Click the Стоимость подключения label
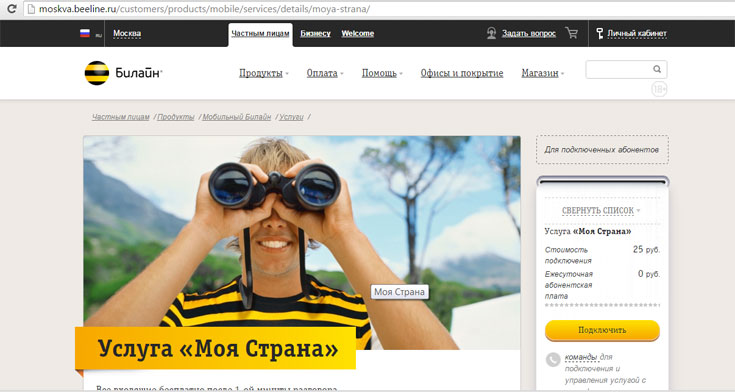735x392 pixels. point(568,255)
